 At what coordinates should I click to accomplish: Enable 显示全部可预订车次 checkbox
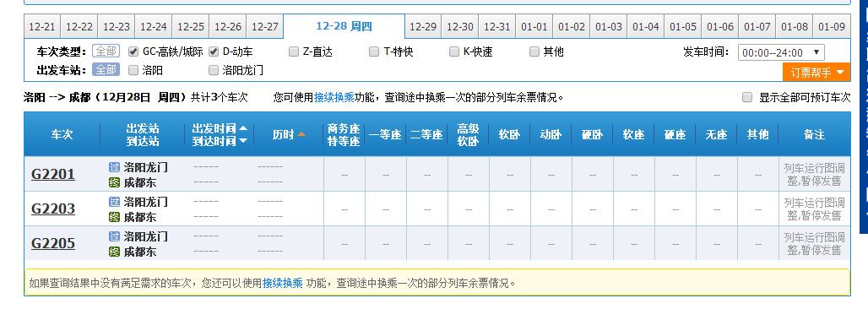[x=747, y=98]
